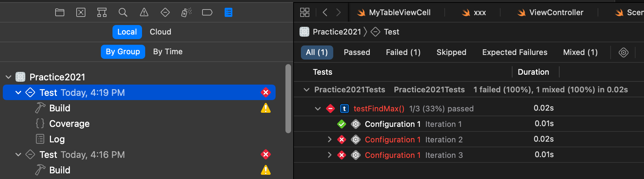Collapse the Practice2021 project group
Screen dimensions: 644x179
coord(8,77)
